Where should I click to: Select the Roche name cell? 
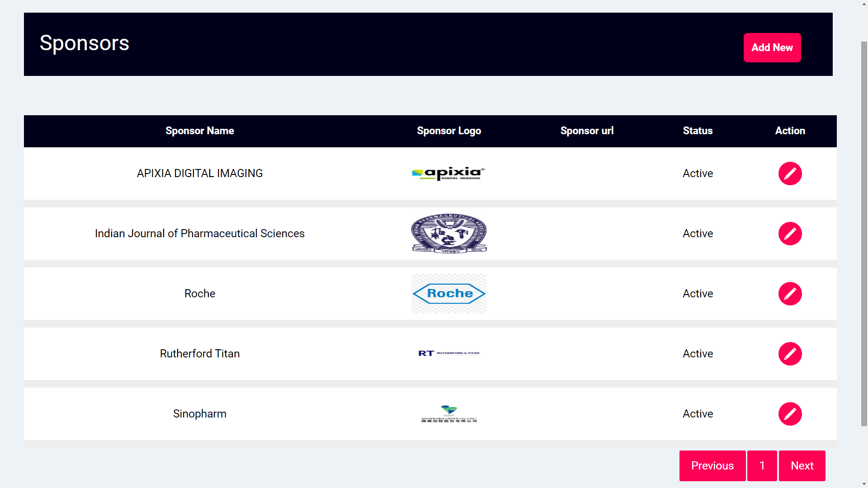tap(200, 294)
